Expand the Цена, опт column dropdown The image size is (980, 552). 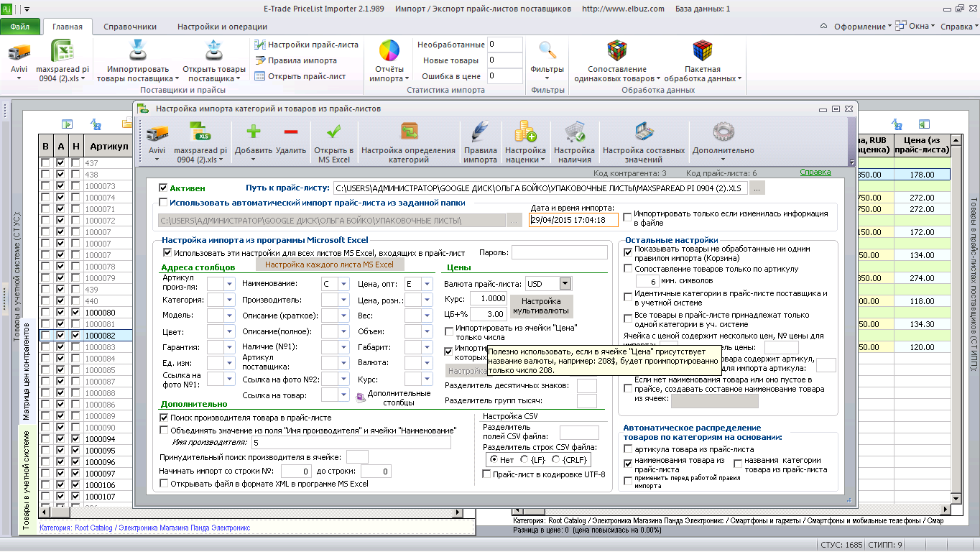tap(427, 284)
